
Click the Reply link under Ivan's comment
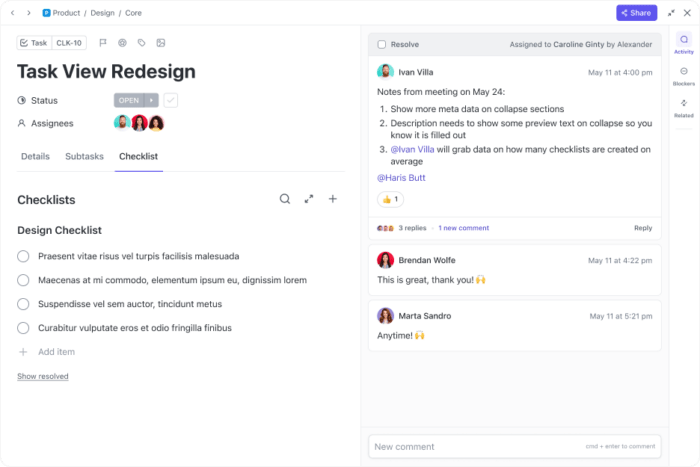643,228
